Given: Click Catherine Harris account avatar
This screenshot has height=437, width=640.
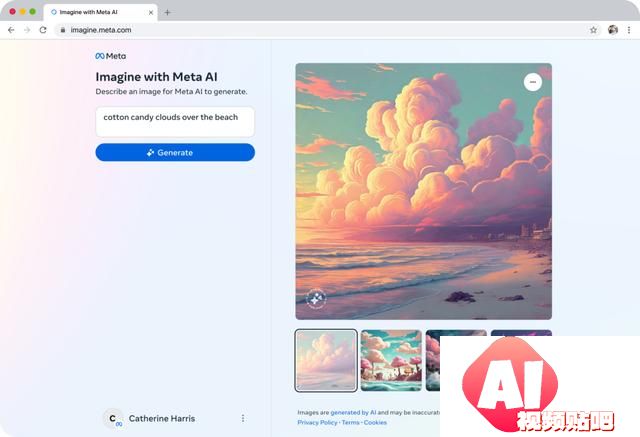Looking at the screenshot, I should tap(113, 418).
